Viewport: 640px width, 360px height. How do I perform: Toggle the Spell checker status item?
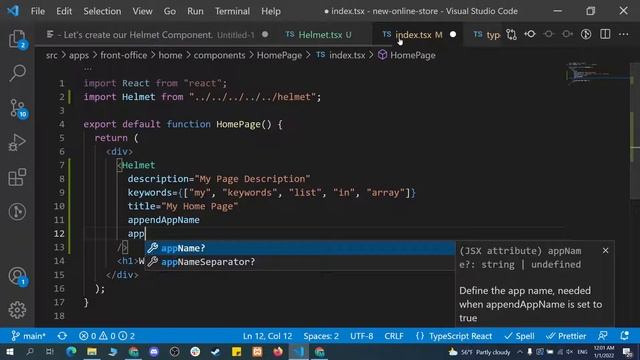519,336
